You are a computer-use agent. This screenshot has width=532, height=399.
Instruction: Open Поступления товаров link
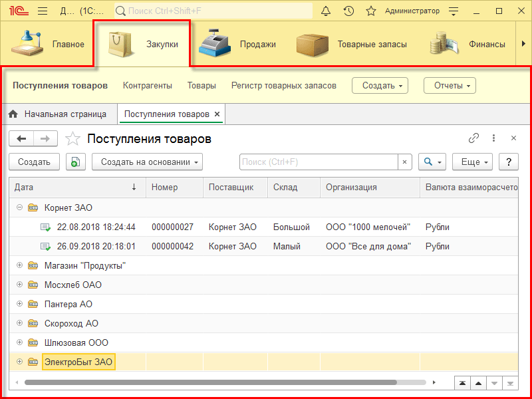point(60,86)
